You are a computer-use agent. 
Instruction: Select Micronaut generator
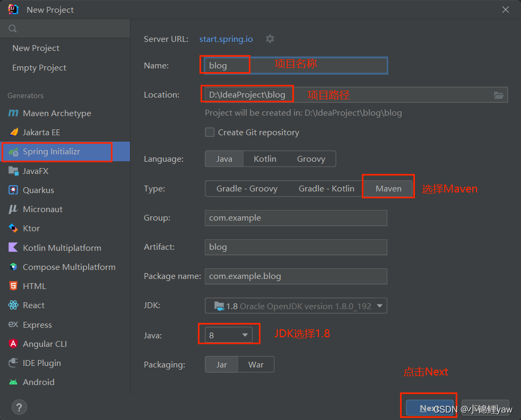tap(65, 209)
